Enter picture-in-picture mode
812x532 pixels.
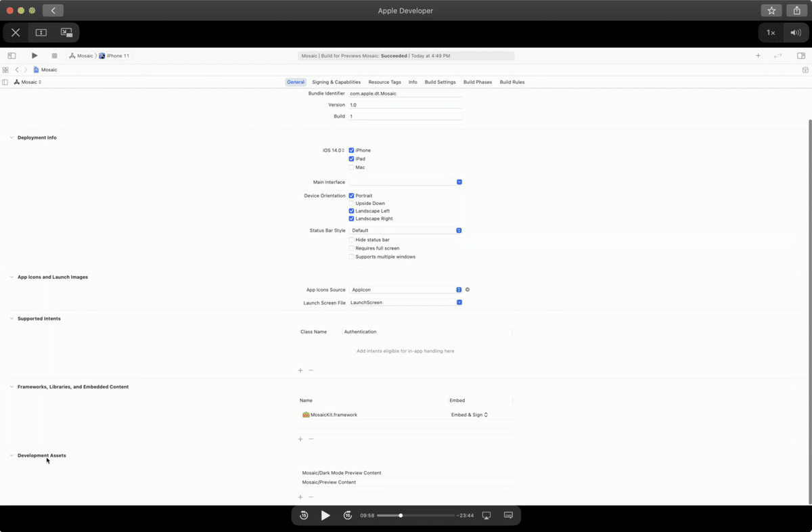(66, 32)
